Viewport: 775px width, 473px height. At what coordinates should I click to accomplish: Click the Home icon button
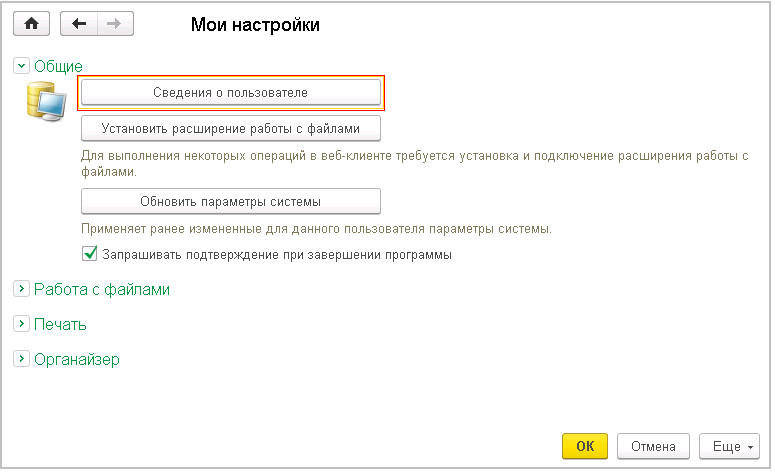(30, 24)
